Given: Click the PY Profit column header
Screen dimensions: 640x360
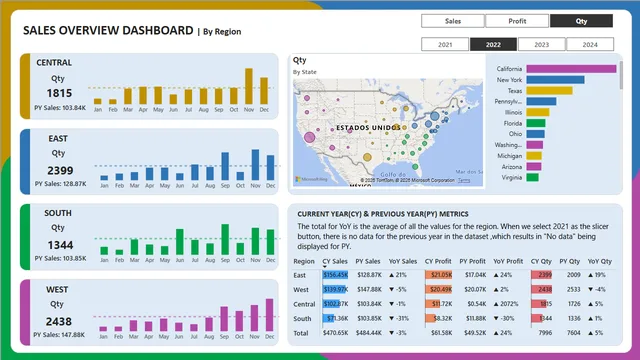Looking at the screenshot, I should point(472,261).
